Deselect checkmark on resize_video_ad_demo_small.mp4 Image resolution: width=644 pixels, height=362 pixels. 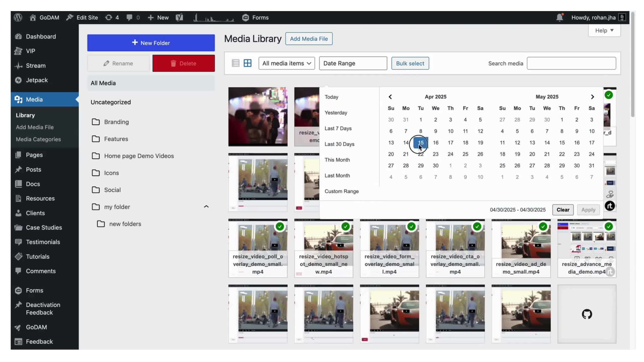tap(543, 227)
